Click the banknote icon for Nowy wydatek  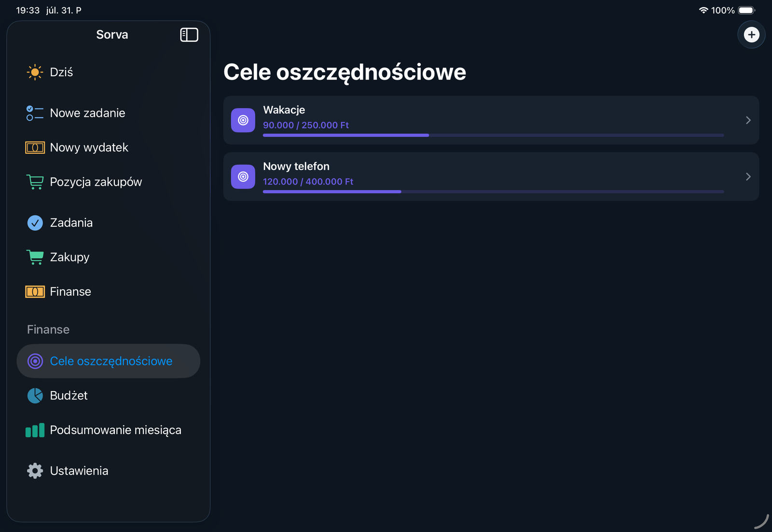35,148
